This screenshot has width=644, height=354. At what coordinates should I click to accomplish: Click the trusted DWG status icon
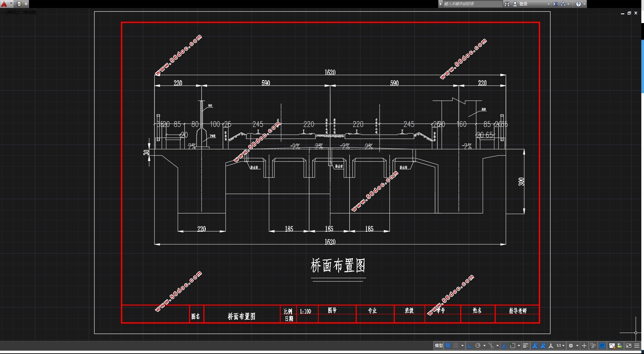pyautogui.click(x=620, y=346)
